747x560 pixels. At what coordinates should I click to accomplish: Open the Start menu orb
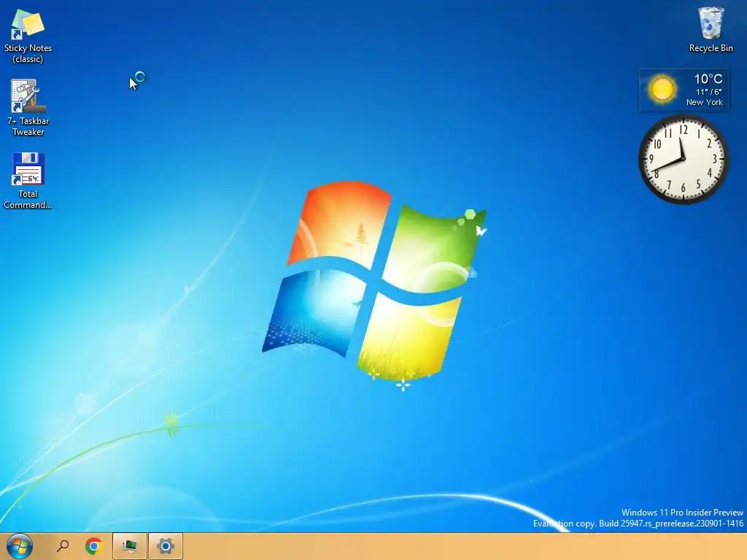pyautogui.click(x=20, y=545)
